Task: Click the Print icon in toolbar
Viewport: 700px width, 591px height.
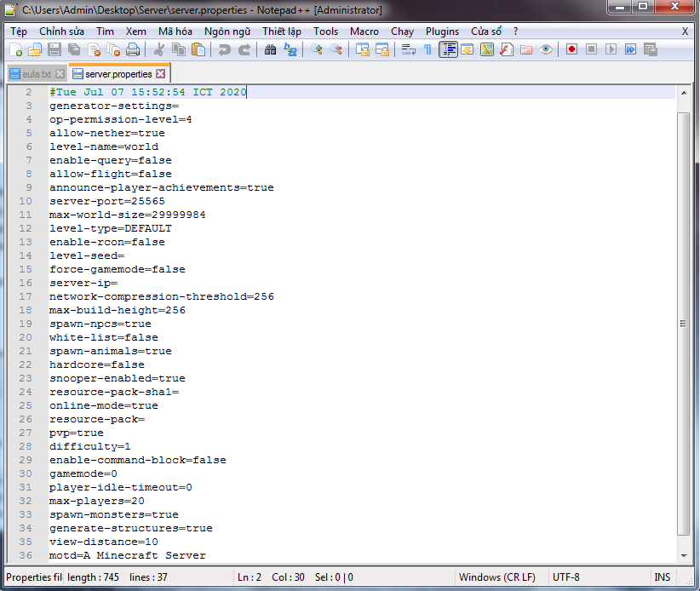Action: click(133, 49)
